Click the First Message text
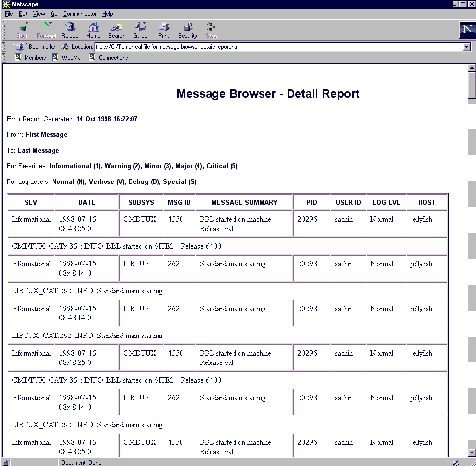Screen dimensions: 476x466 (47, 135)
